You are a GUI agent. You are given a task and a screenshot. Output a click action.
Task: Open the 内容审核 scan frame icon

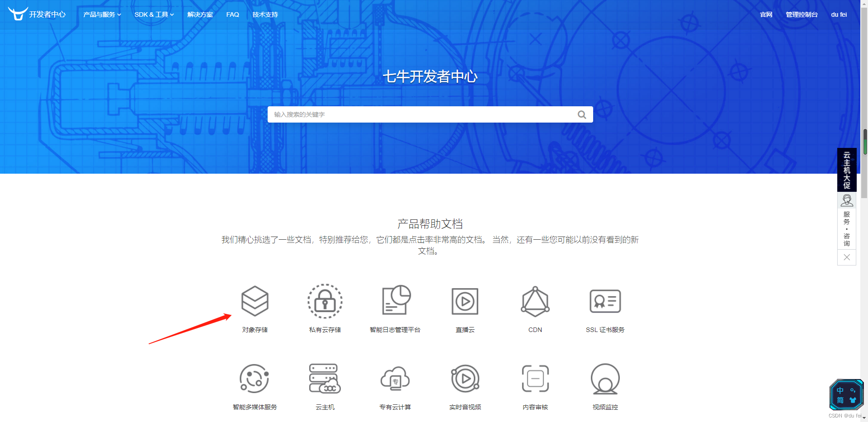point(535,379)
